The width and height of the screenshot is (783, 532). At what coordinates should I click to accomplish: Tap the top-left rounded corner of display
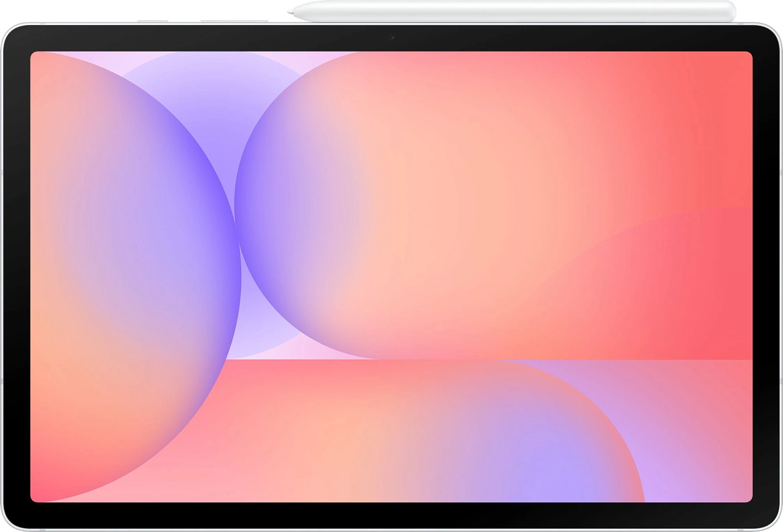[x=34, y=55]
